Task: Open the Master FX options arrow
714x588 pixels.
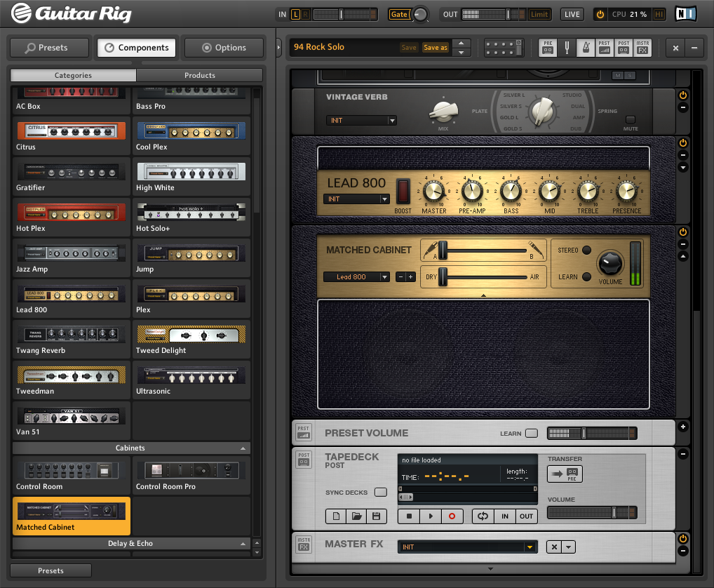Action: click(569, 547)
